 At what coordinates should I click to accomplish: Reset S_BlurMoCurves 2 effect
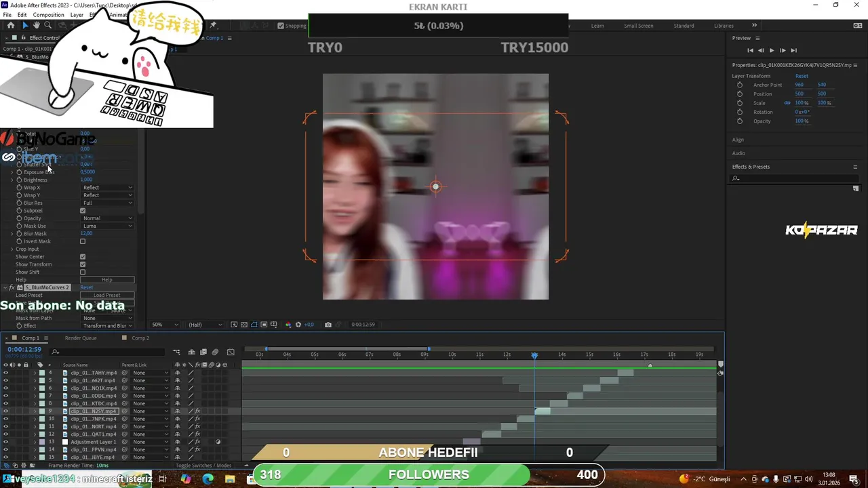tap(86, 288)
